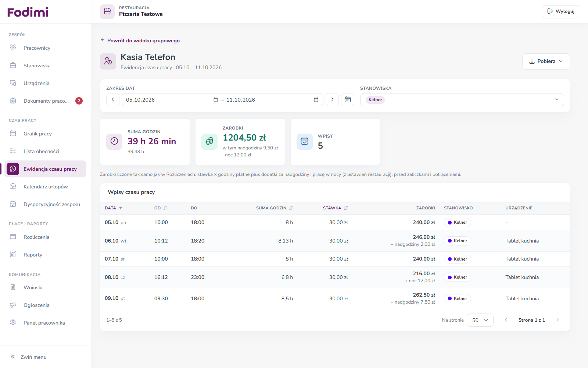Click the Fodimi logo
This screenshot has height=368, width=588.
coord(28,12)
